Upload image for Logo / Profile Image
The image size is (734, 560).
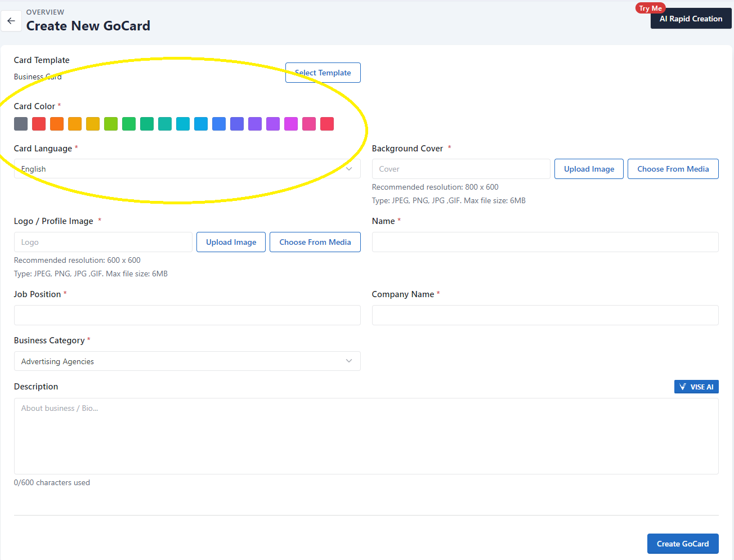[231, 242]
